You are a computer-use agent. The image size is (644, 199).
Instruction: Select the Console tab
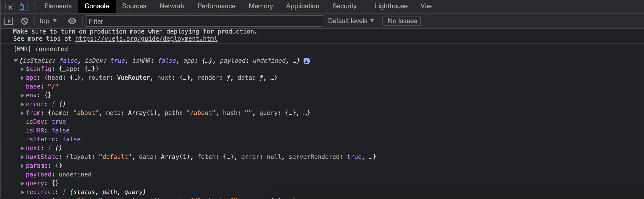coord(97,6)
